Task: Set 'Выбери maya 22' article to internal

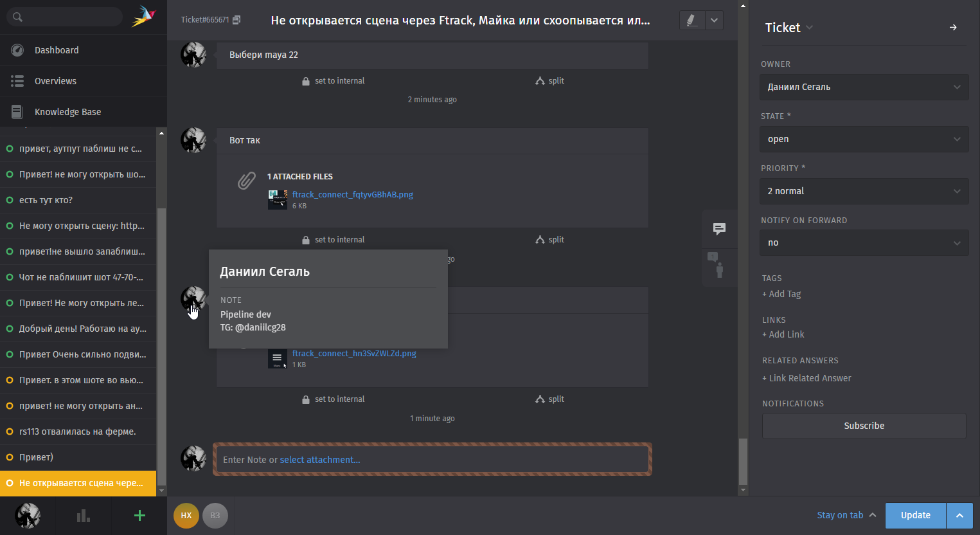Action: click(x=333, y=81)
